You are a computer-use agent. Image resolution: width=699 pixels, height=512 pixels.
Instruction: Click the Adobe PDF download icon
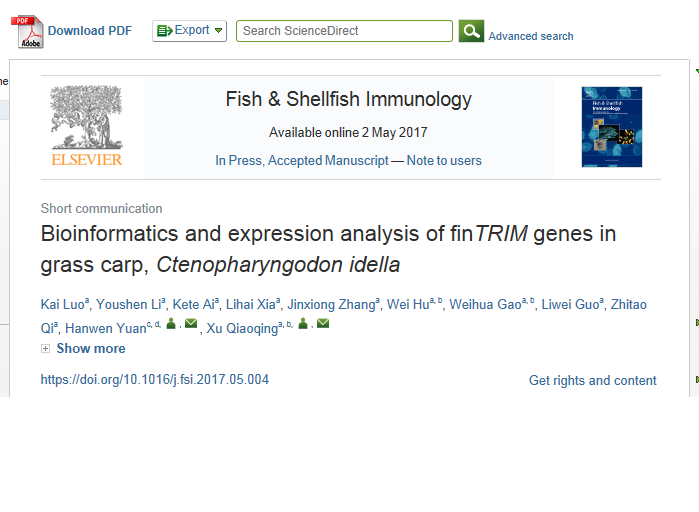tap(27, 32)
